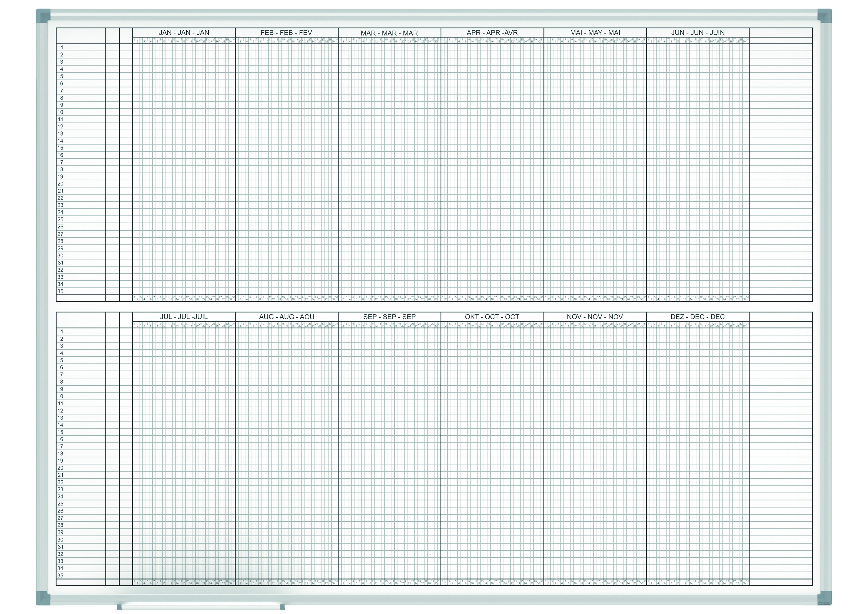Click row number 18 in lower planner
The width and height of the screenshot is (868, 614).
click(60, 454)
